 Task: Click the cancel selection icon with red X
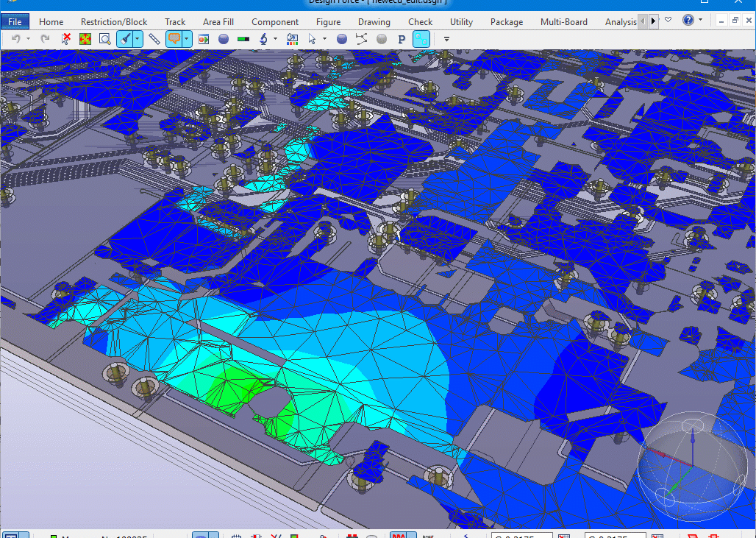pyautogui.click(x=66, y=39)
